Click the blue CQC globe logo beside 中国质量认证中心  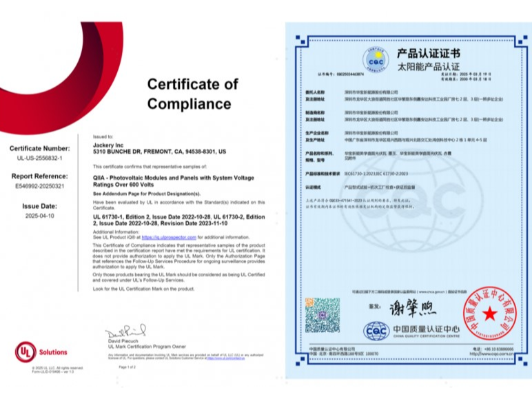376,331
